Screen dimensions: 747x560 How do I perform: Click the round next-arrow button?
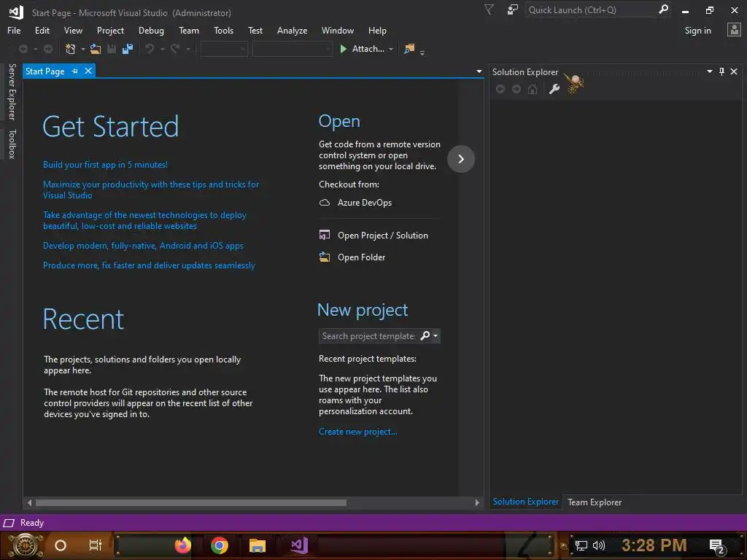click(x=461, y=158)
